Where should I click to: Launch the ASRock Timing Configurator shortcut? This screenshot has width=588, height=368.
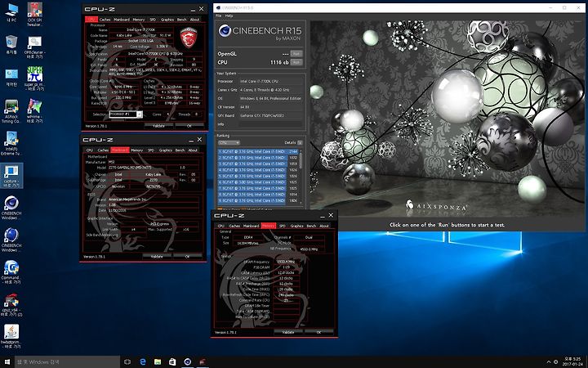11,111
